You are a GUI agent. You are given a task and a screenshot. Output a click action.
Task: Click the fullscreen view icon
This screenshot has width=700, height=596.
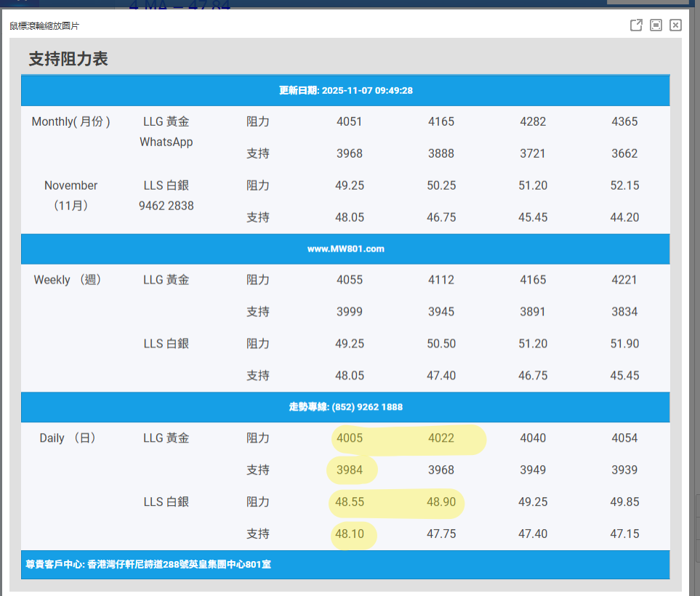(x=656, y=25)
